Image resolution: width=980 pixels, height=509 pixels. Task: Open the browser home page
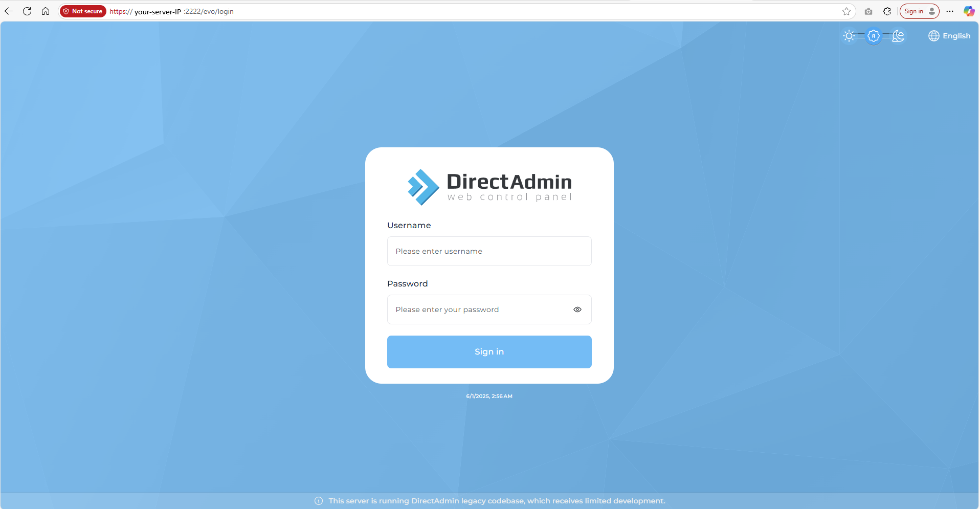point(46,11)
